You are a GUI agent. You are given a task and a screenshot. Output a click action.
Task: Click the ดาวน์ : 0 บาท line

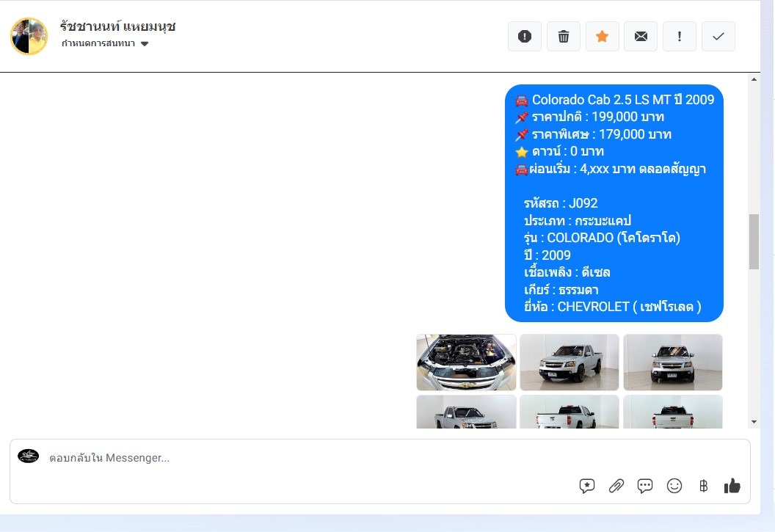pos(559,151)
